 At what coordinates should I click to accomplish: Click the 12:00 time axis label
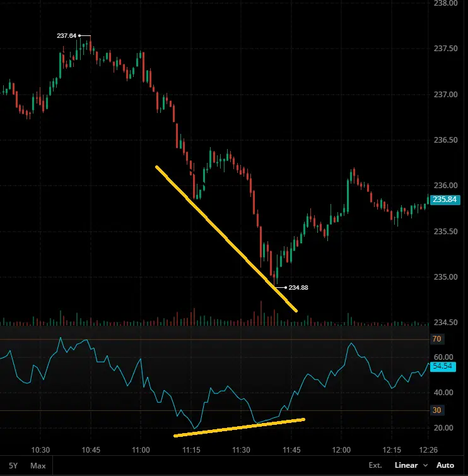[x=341, y=450]
